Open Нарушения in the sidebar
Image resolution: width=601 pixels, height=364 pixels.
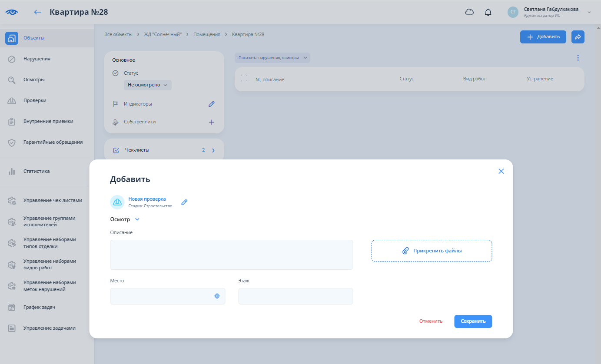[x=37, y=59]
